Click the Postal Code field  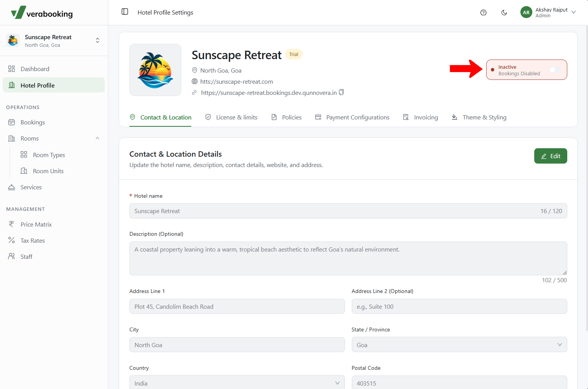tap(459, 382)
